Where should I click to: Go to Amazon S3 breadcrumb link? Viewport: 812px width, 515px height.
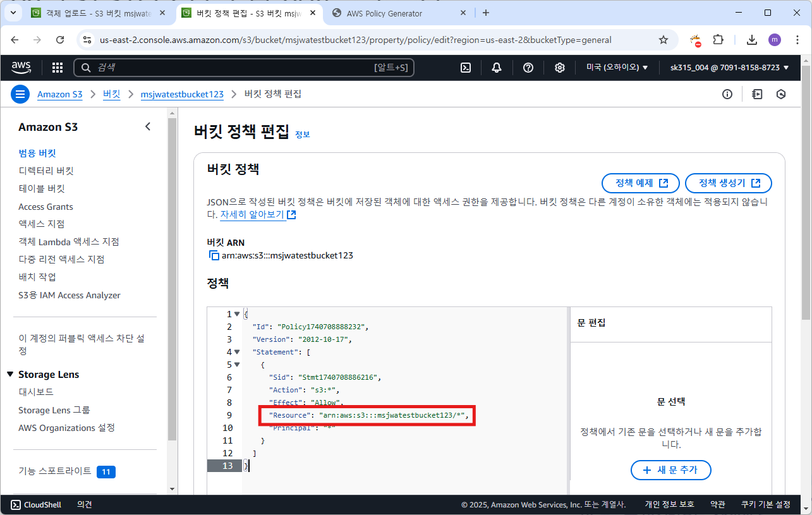(60, 94)
